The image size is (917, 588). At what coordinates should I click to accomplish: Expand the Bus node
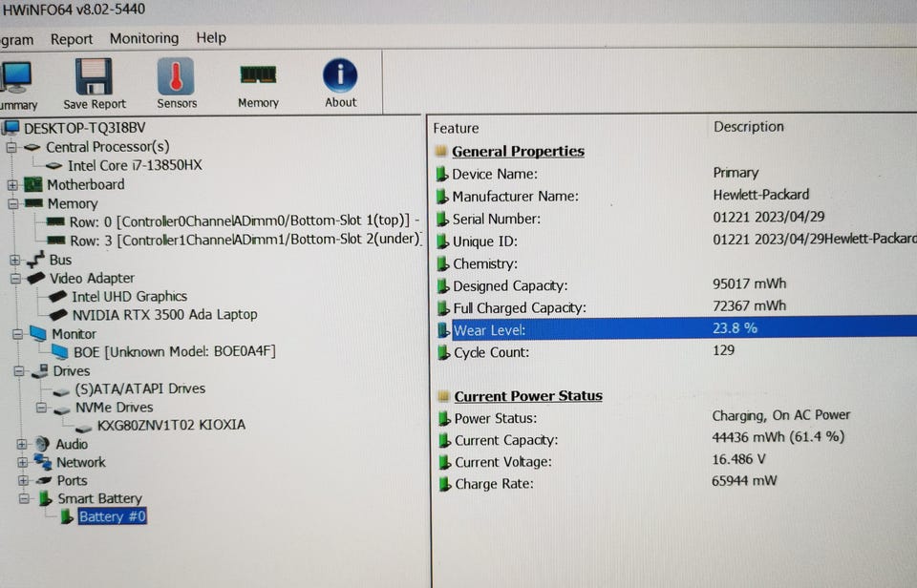click(15, 260)
